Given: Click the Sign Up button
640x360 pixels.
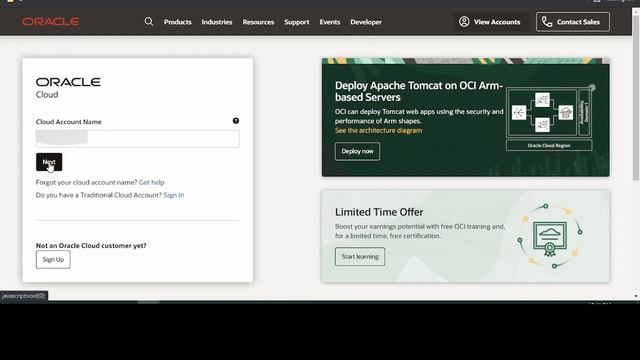Looking at the screenshot, I should click(x=53, y=260).
